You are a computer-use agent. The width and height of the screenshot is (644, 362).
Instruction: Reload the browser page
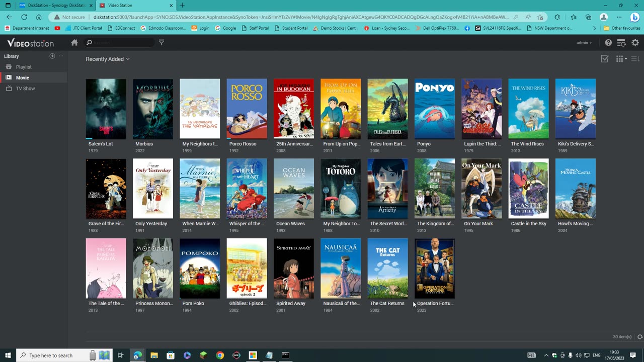point(24,17)
